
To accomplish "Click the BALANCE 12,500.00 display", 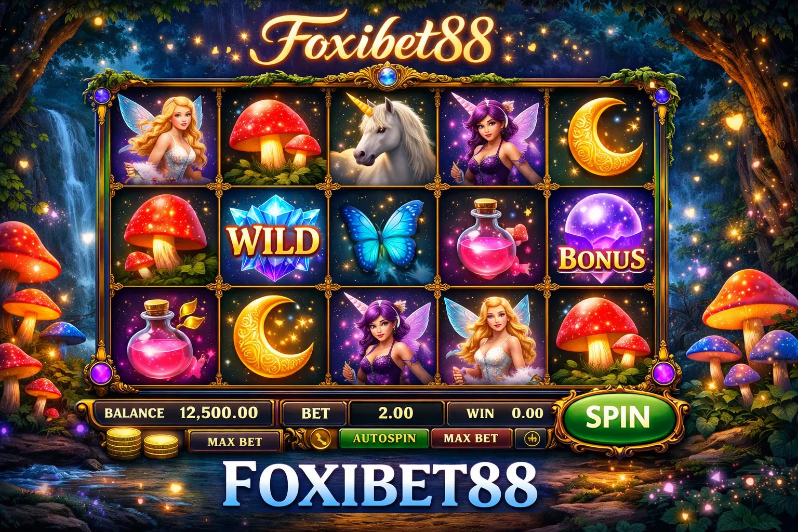I will click(x=183, y=413).
